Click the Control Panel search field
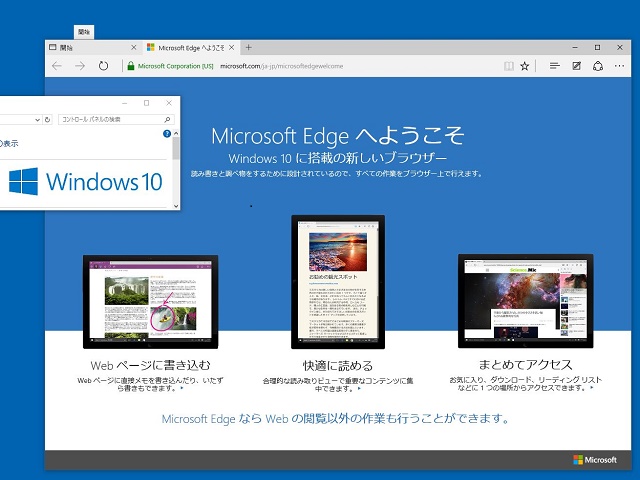 (x=116, y=119)
